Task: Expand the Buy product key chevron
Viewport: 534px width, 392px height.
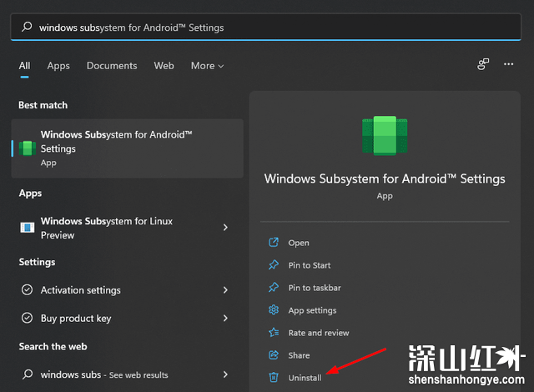Action: [225, 318]
